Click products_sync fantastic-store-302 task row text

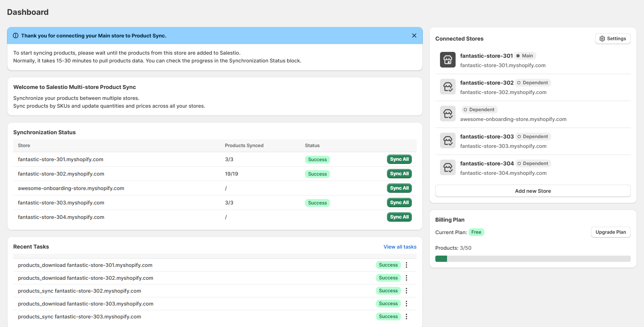click(x=80, y=291)
